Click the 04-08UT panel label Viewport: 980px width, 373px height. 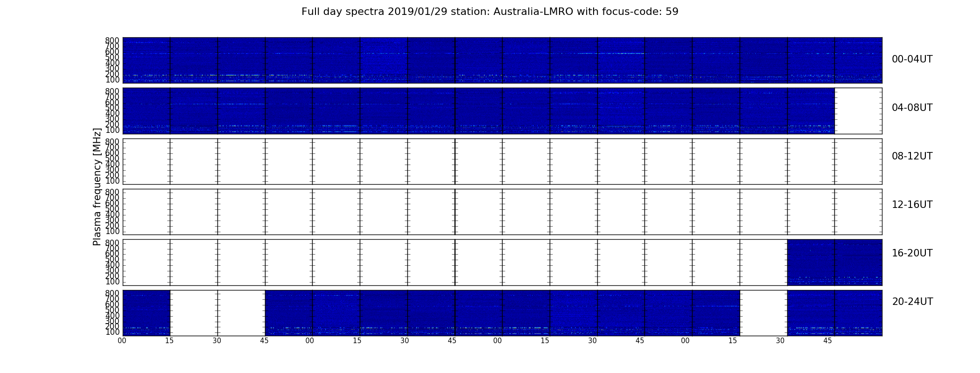point(912,108)
